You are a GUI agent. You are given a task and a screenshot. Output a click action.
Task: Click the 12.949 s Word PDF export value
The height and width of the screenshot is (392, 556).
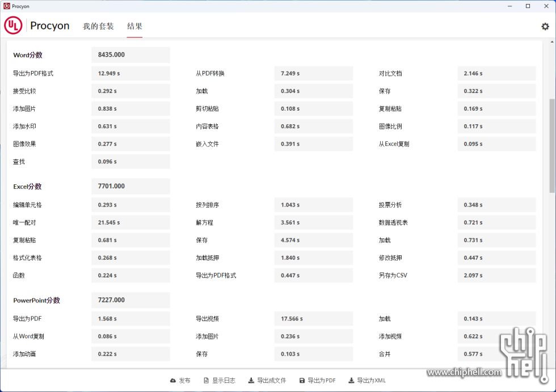(x=130, y=73)
